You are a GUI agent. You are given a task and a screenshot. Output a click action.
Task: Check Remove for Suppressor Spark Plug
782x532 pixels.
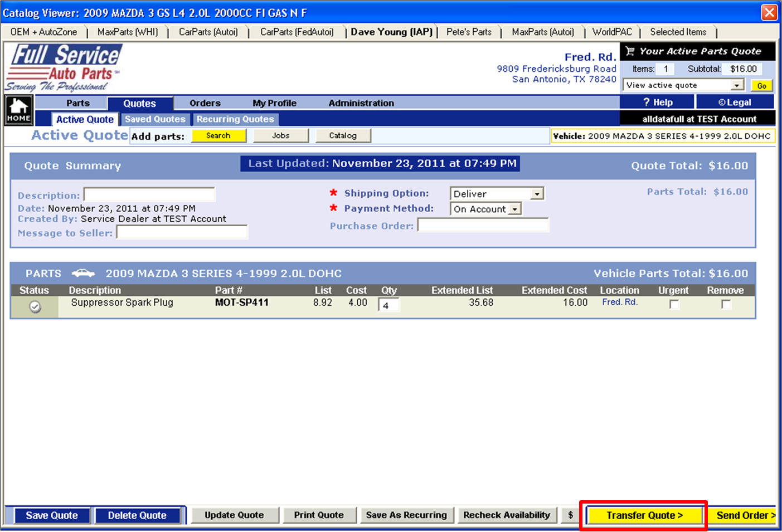(x=726, y=304)
